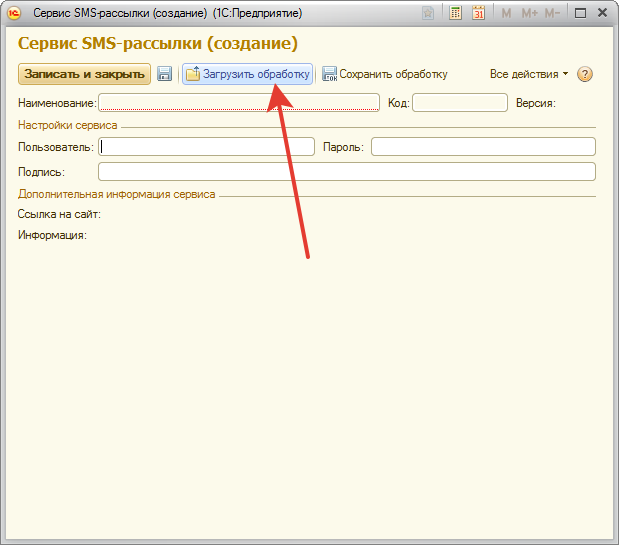Focus the Наименование input field
This screenshot has width=619, height=545.
click(x=239, y=102)
